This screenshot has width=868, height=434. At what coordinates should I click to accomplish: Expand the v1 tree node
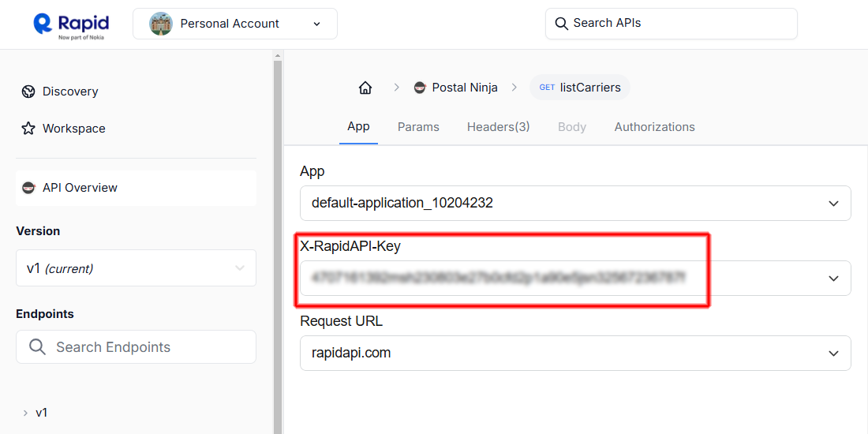[x=25, y=413]
